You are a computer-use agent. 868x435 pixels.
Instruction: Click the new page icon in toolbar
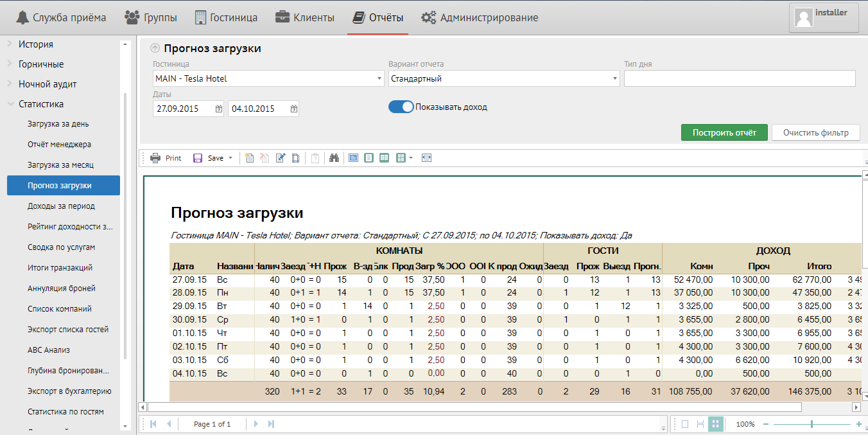pos(250,158)
